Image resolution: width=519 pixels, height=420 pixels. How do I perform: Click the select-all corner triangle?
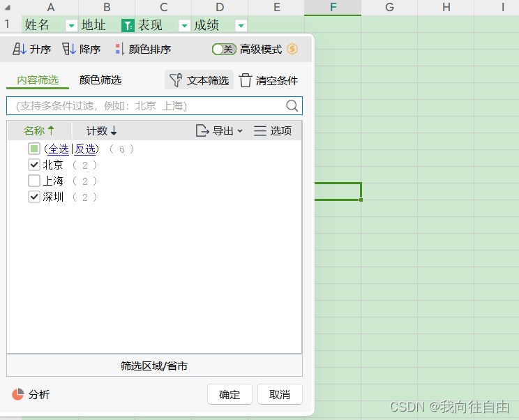[7, 7]
